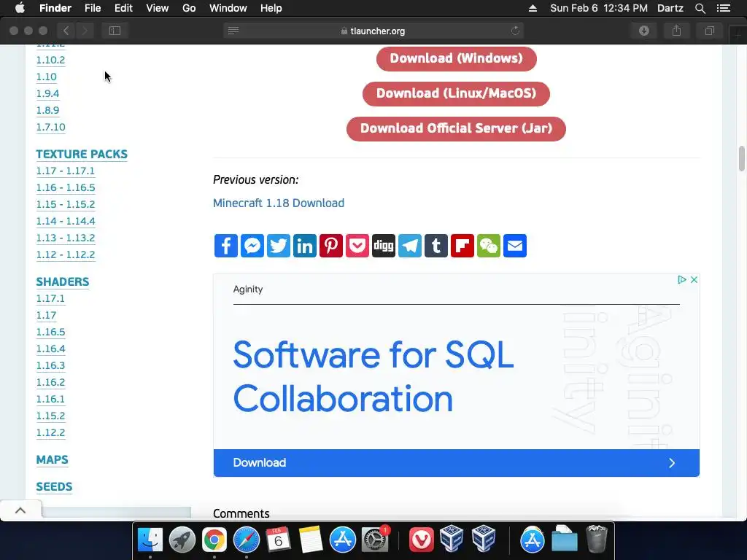
Task: Open the Edit menu
Action: point(123,8)
